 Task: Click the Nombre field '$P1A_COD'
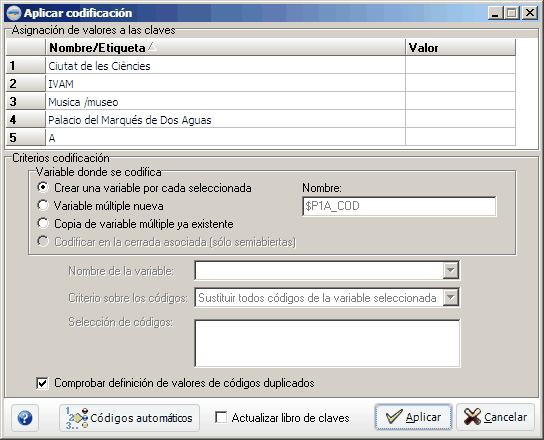point(399,206)
